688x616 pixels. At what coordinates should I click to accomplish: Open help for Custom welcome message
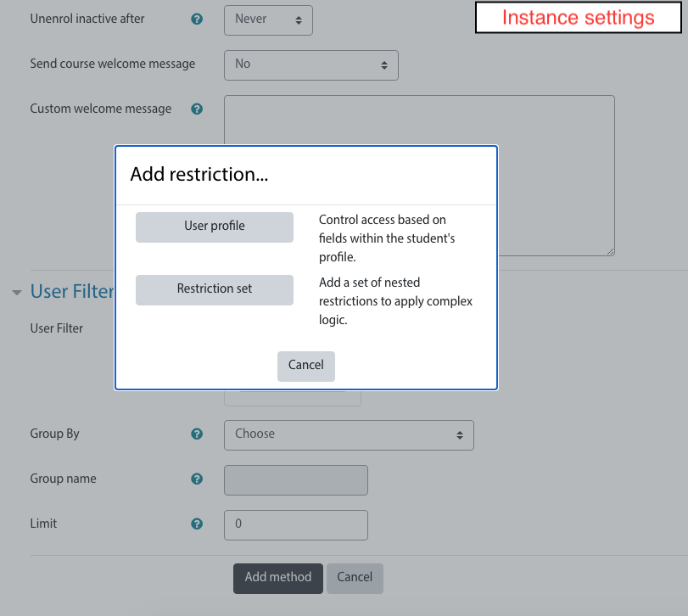pyautogui.click(x=197, y=109)
